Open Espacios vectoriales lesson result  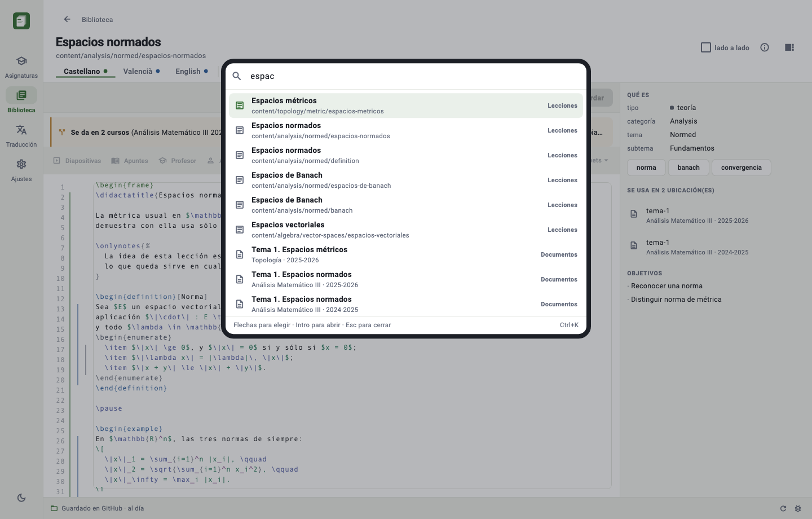406,230
